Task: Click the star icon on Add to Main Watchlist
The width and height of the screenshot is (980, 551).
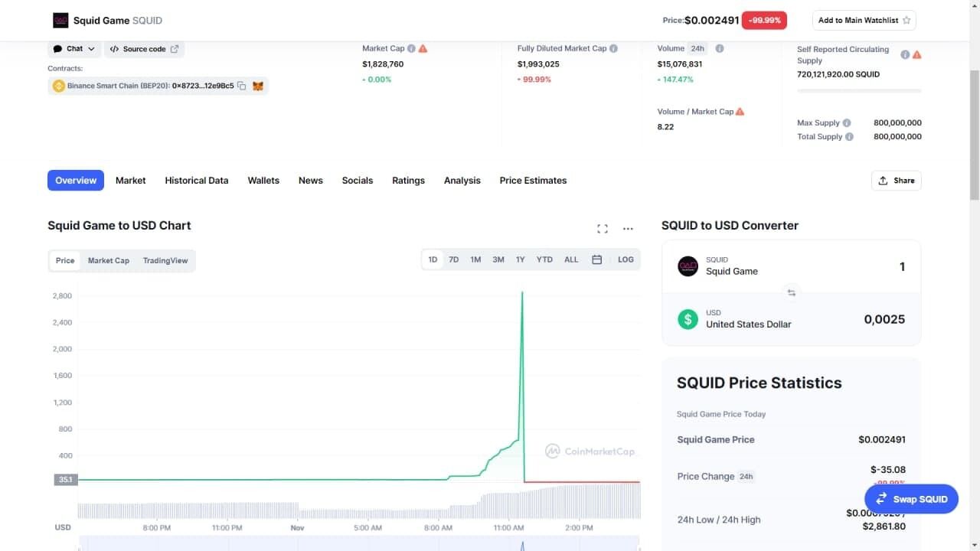Action: point(906,21)
